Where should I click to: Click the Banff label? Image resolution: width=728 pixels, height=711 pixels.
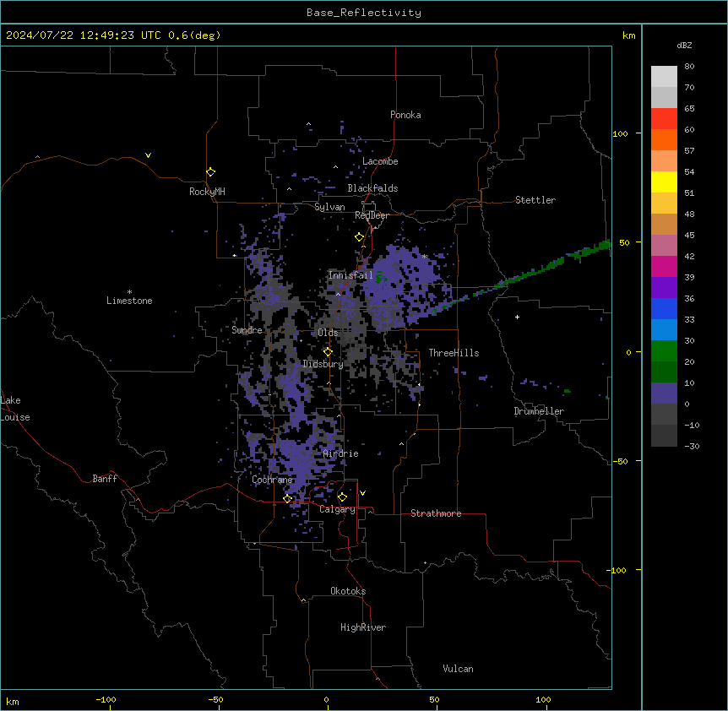tap(105, 479)
